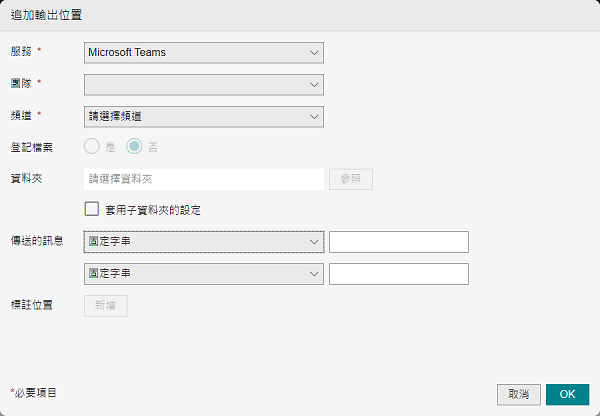Click the *必要項目 required note
This screenshot has width=600, height=416.
pyautogui.click(x=34, y=393)
